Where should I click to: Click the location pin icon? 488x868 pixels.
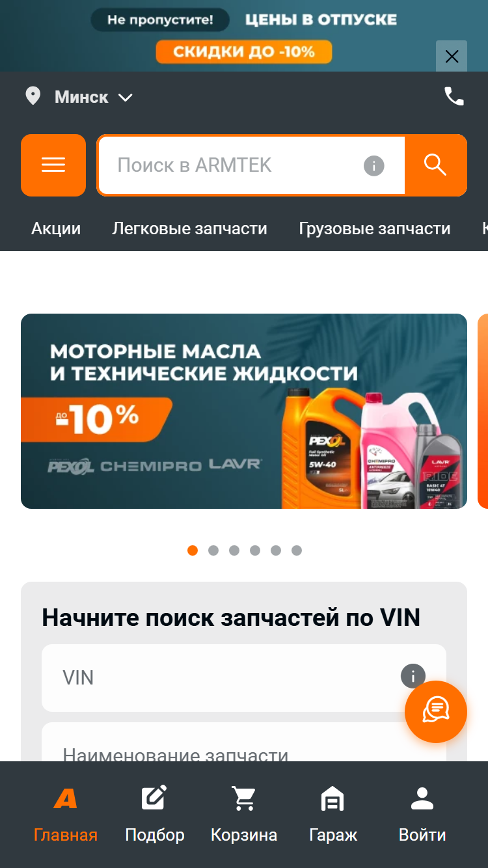(33, 97)
